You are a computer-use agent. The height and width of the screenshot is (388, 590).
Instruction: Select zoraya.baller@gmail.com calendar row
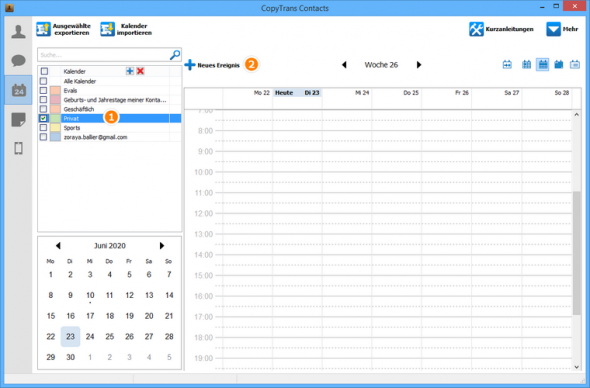point(109,137)
